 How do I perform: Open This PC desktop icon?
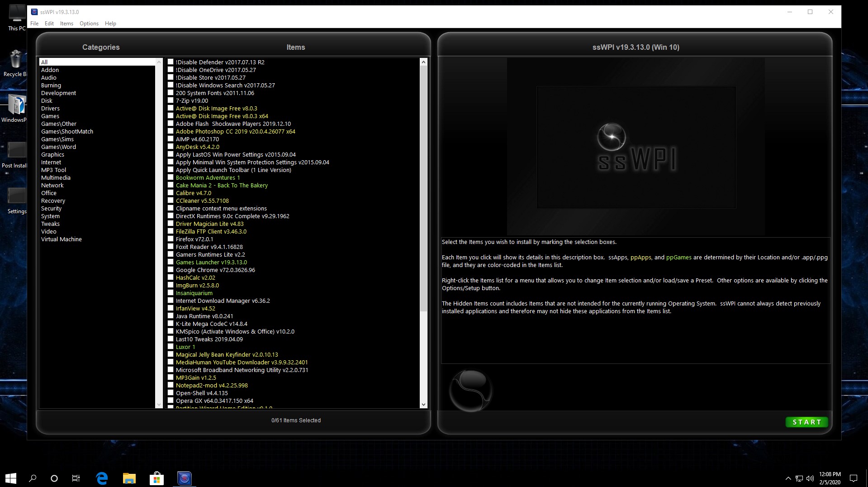point(17,18)
